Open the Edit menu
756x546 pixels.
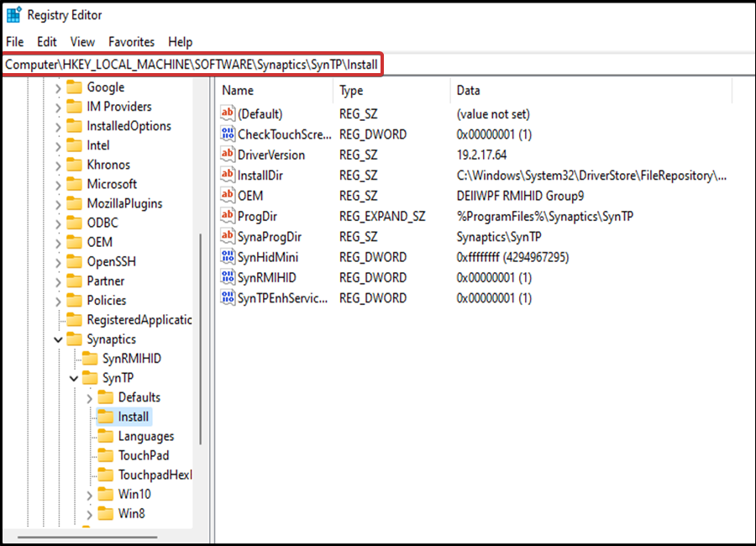point(47,42)
